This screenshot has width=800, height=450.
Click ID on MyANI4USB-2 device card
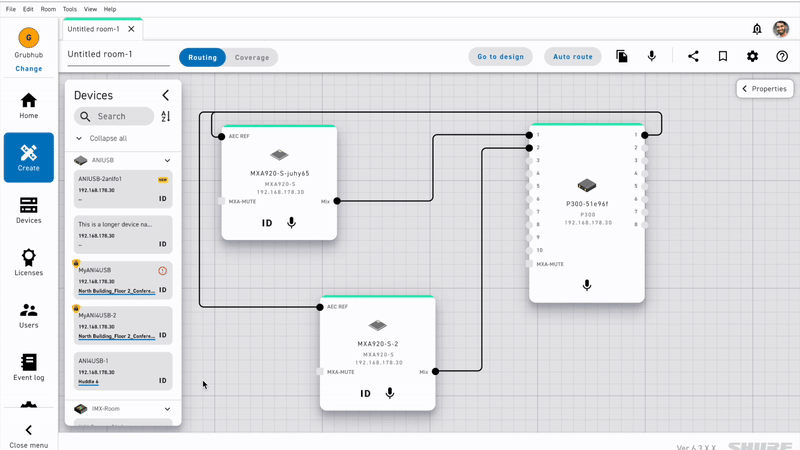[x=163, y=335]
